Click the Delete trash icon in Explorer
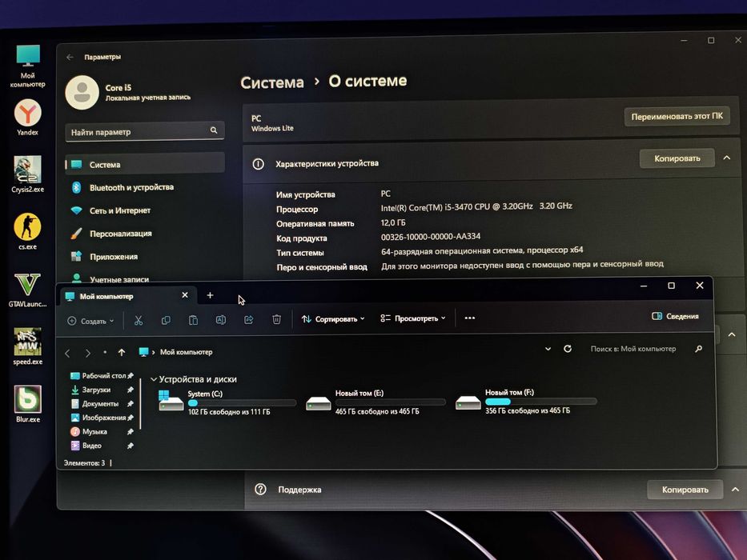Screen dimensions: 747x560 click(276, 319)
